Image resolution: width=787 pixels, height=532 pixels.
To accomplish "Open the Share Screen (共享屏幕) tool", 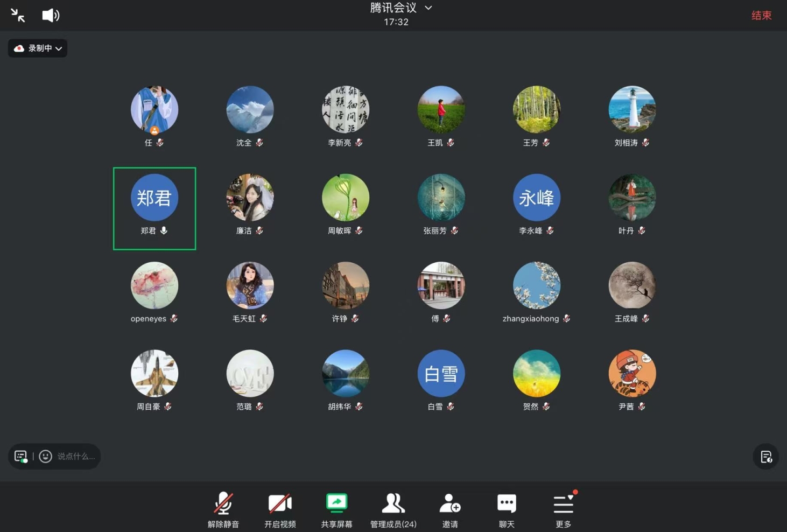I will coord(336,509).
